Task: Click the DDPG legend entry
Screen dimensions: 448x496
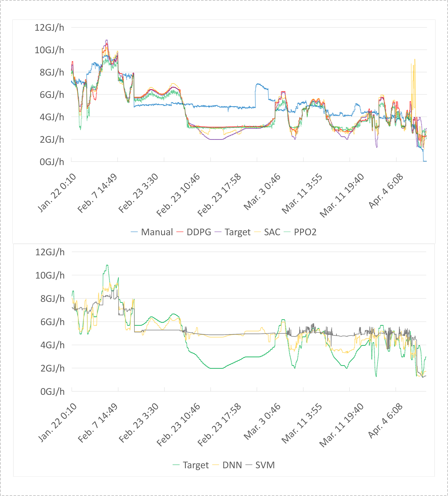Action: [194, 232]
